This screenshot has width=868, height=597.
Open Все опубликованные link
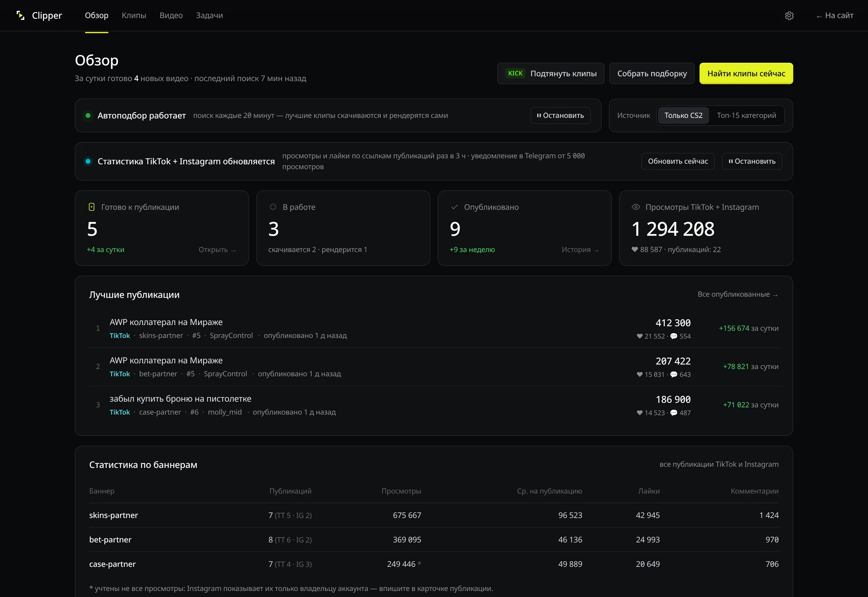point(737,295)
